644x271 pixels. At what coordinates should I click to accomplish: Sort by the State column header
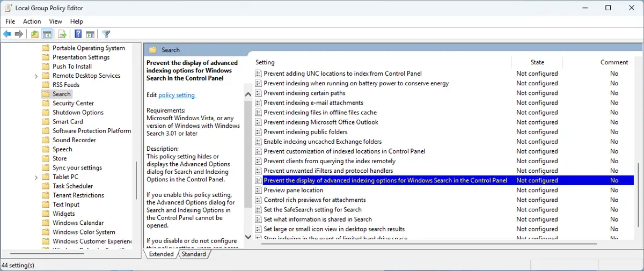coord(537,62)
